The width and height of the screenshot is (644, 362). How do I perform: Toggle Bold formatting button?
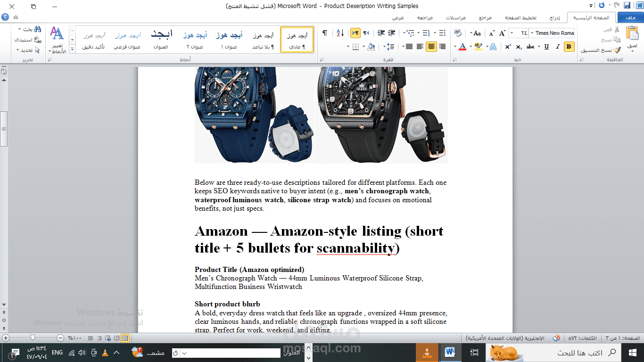pyautogui.click(x=569, y=47)
